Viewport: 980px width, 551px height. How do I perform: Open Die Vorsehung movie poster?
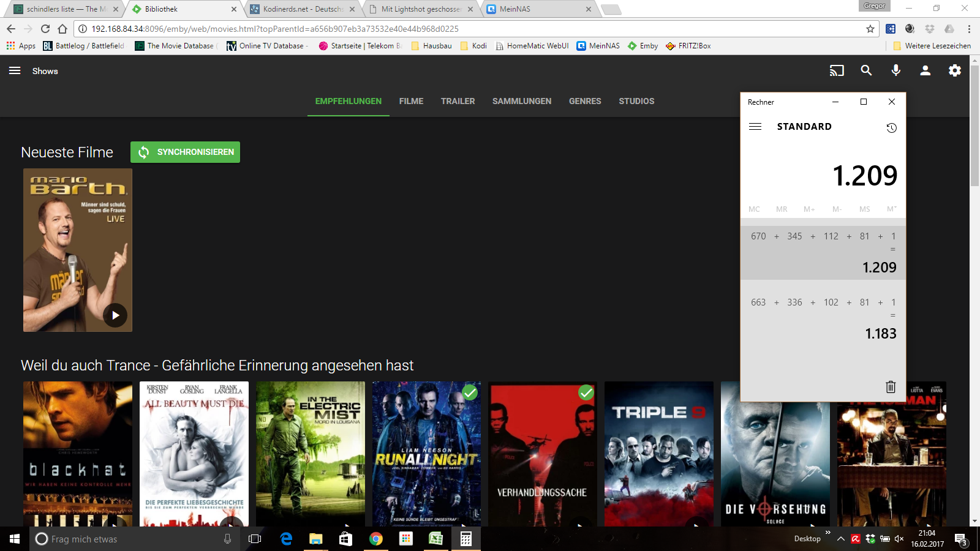pos(775,463)
